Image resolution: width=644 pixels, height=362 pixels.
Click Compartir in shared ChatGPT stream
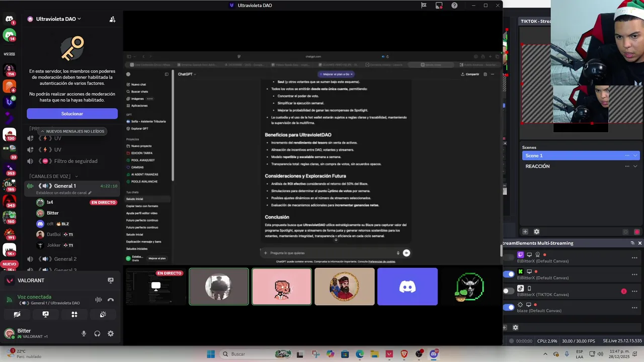coord(470,74)
